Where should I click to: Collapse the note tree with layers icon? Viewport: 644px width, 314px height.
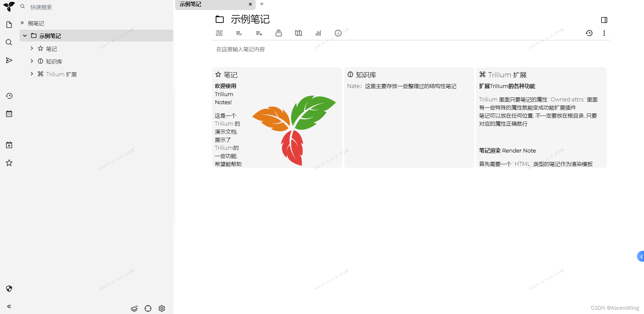pyautogui.click(x=134, y=308)
